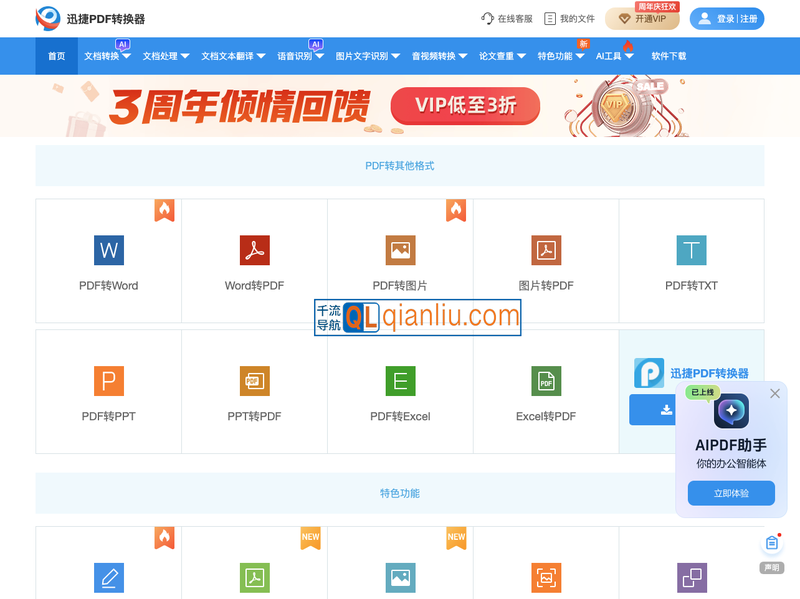Screen dimensions: 800x599
Task: Open the AI工具 dropdown arrow
Action: point(620,56)
